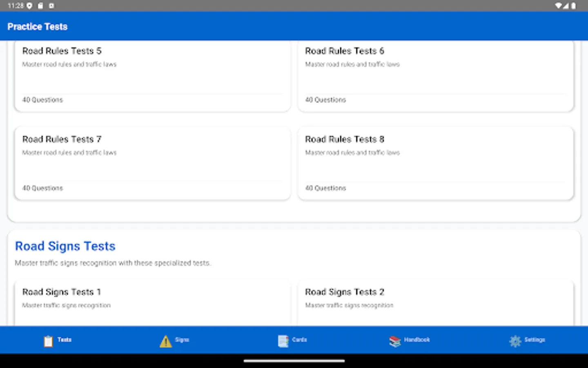Click the Road Signs Tests section heading
This screenshot has height=368, width=588.
point(65,246)
